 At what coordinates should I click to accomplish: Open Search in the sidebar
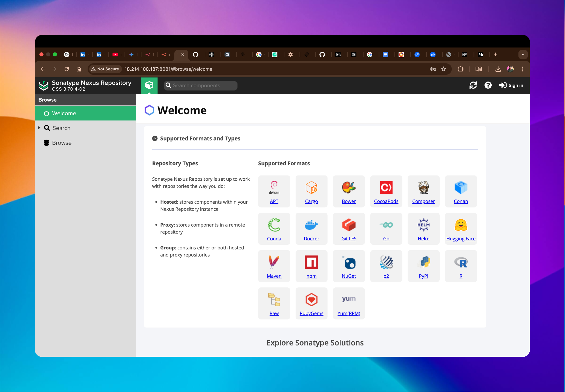pyautogui.click(x=61, y=128)
